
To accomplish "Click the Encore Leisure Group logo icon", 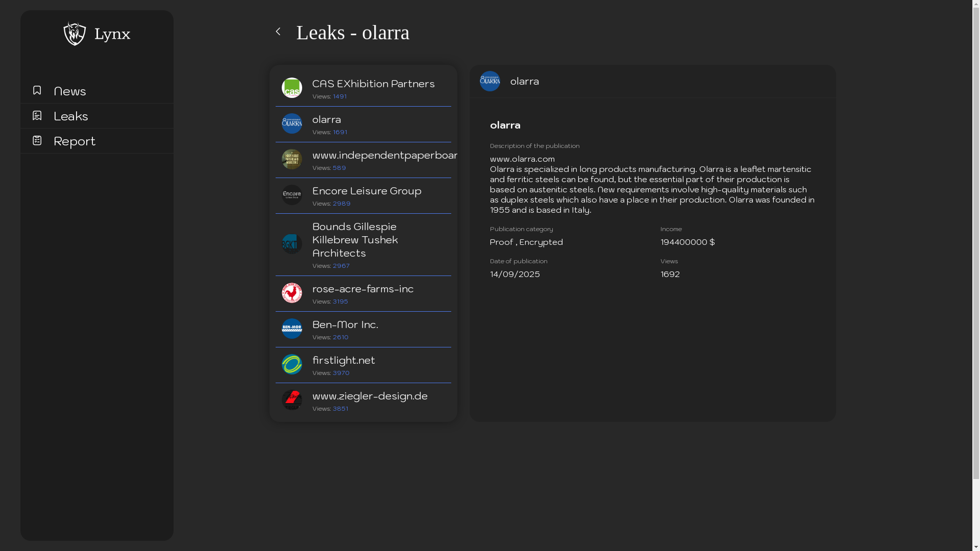I will click(x=292, y=195).
